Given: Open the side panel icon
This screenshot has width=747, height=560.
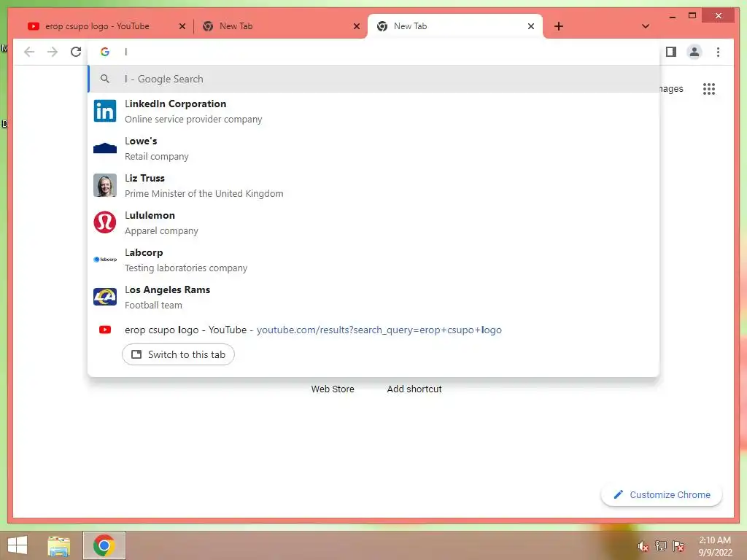Looking at the screenshot, I should coord(671,52).
